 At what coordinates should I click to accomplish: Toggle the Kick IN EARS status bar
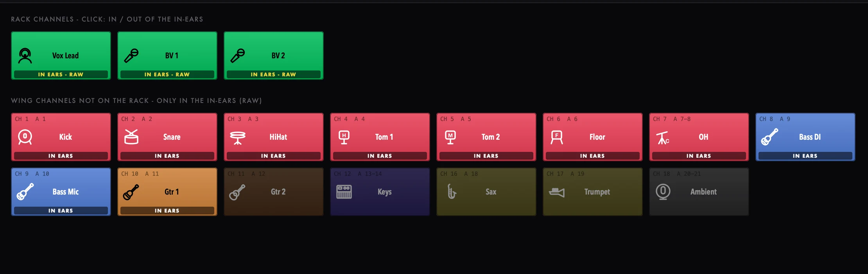point(61,156)
